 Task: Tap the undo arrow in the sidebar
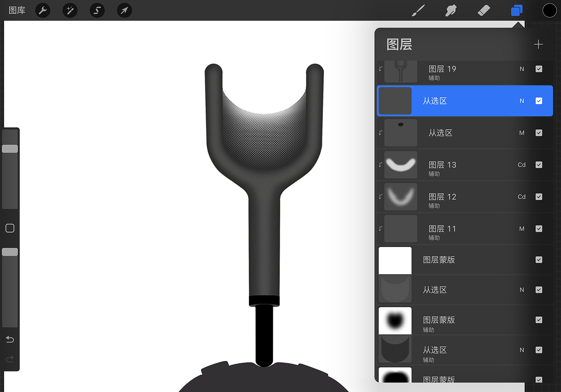(10, 339)
